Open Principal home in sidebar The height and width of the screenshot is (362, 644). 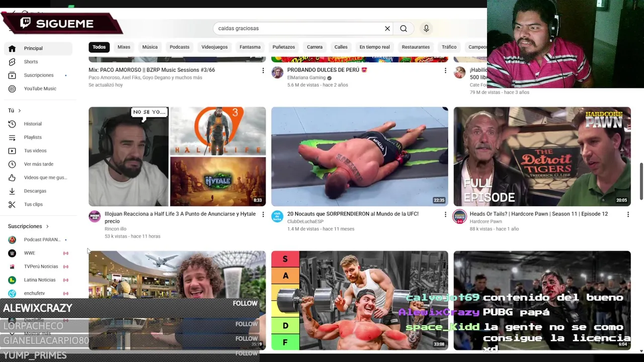click(38, 48)
